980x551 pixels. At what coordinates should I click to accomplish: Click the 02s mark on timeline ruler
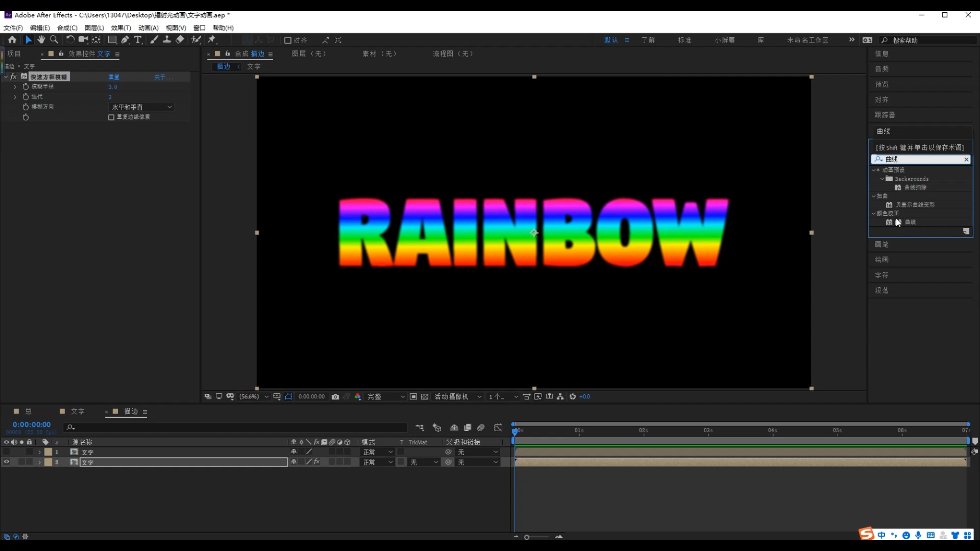click(643, 431)
